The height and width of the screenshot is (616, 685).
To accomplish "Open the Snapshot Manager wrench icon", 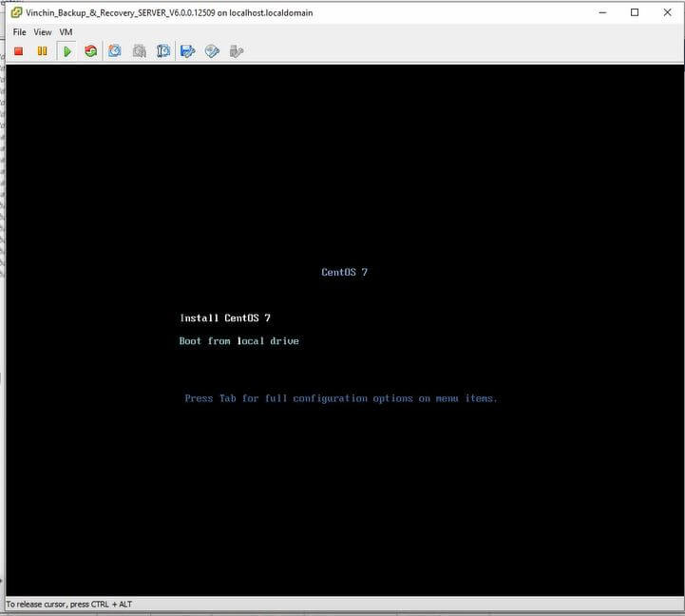I will click(x=163, y=51).
